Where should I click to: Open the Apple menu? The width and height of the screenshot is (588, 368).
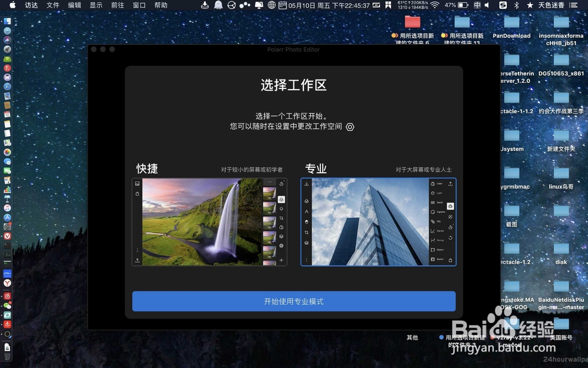[x=12, y=5]
